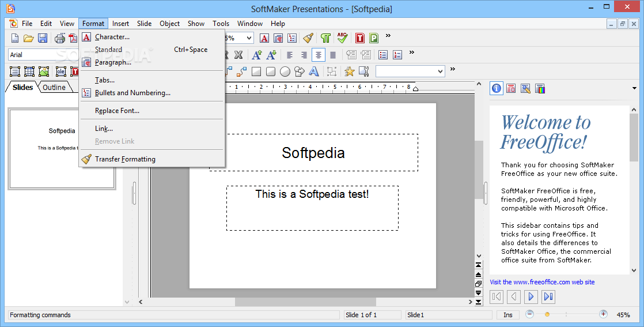Open the slide layout sidebar icon
Screen dimensions: 644x327
coord(511,88)
